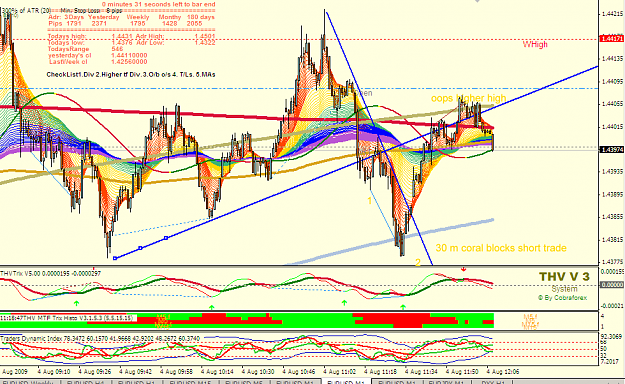
Task: Click the 1.43855 price scale value
Action: 612,217
